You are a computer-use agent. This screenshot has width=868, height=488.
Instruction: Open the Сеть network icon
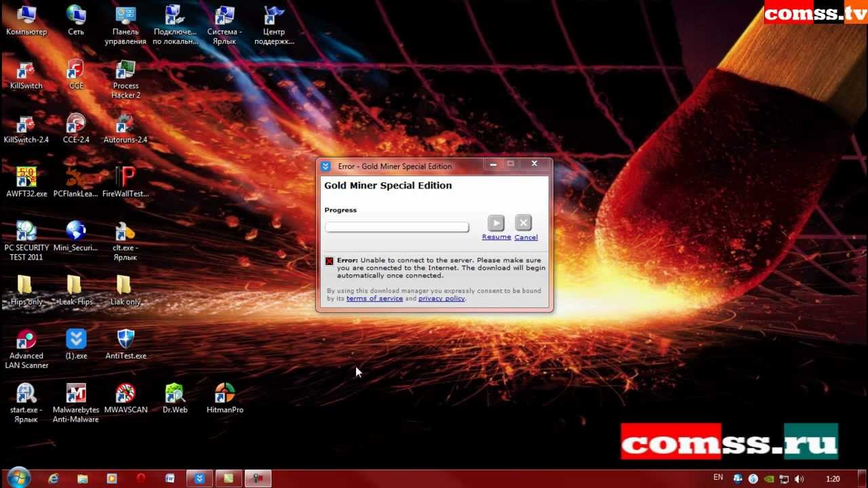(x=76, y=20)
